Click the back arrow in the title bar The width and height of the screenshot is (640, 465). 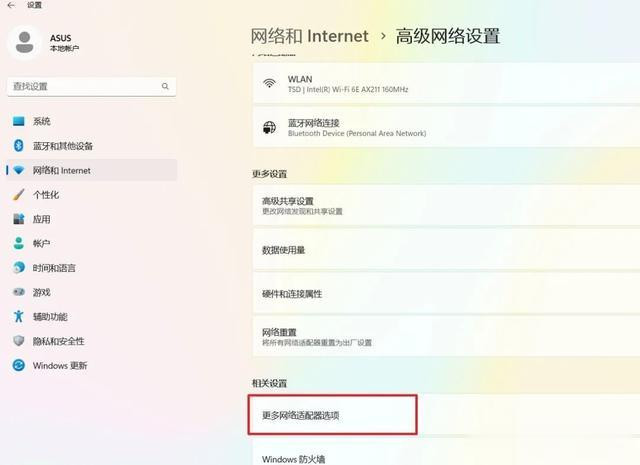[11, 5]
